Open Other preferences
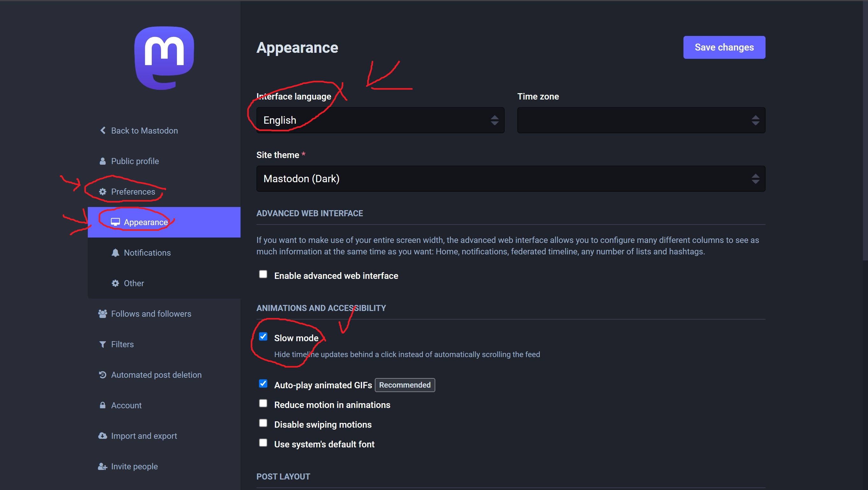This screenshot has height=490, width=868. click(x=164, y=283)
